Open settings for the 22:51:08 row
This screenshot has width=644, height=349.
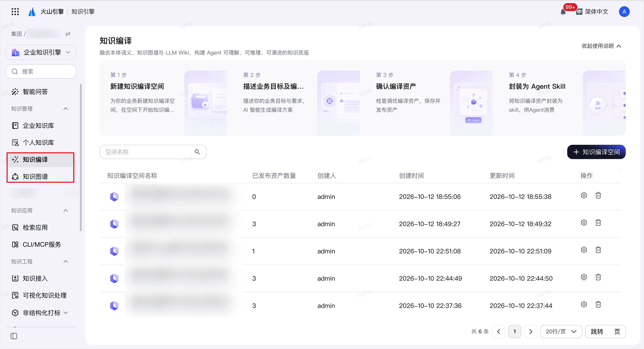click(584, 250)
